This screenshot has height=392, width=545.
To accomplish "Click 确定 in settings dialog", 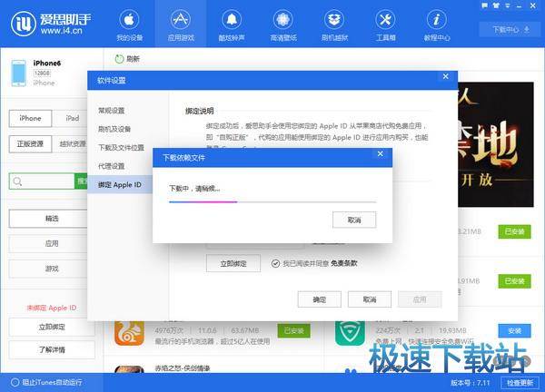I will pos(320,299).
